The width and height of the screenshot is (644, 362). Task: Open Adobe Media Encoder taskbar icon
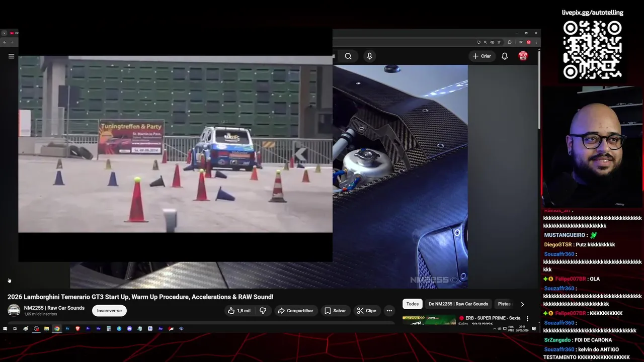click(x=98, y=329)
